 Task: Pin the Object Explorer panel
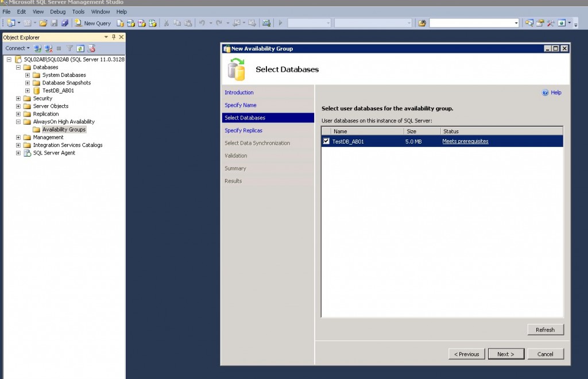tap(114, 37)
